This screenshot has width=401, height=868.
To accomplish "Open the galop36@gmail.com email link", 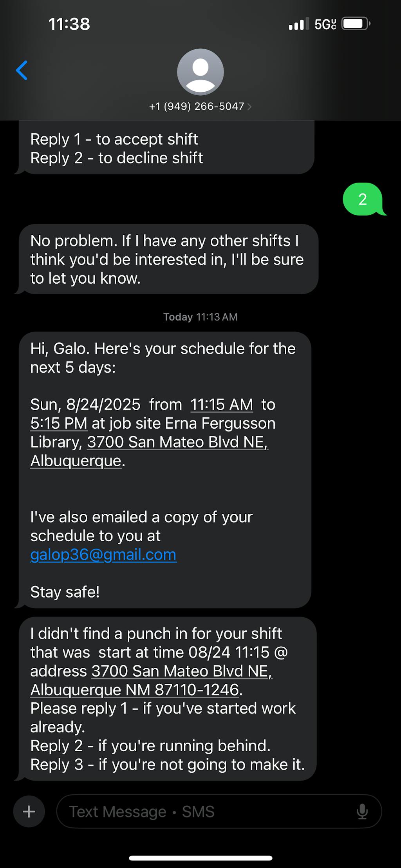I will [x=103, y=555].
